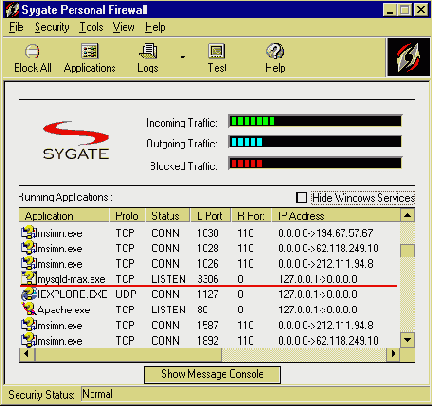Open the Applications list icon
This screenshot has height=406, width=432.
[90, 51]
